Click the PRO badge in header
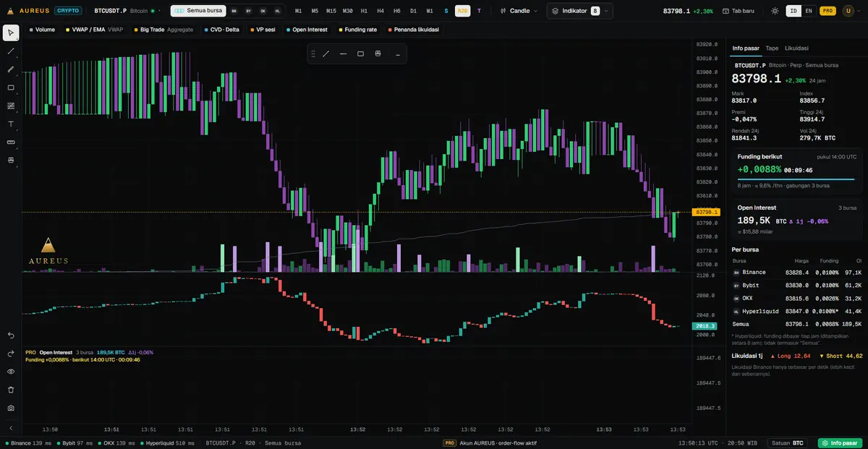 pyautogui.click(x=828, y=11)
